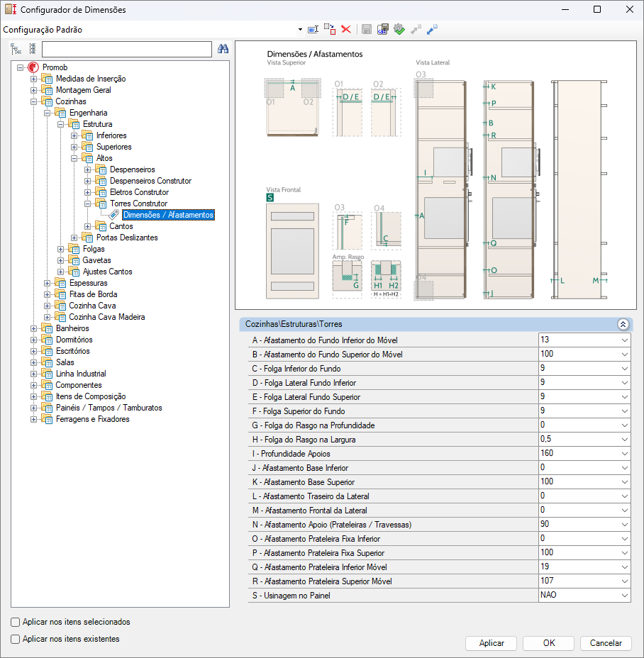Click the blue import arrow icon
The image size is (644, 658).
432,29
